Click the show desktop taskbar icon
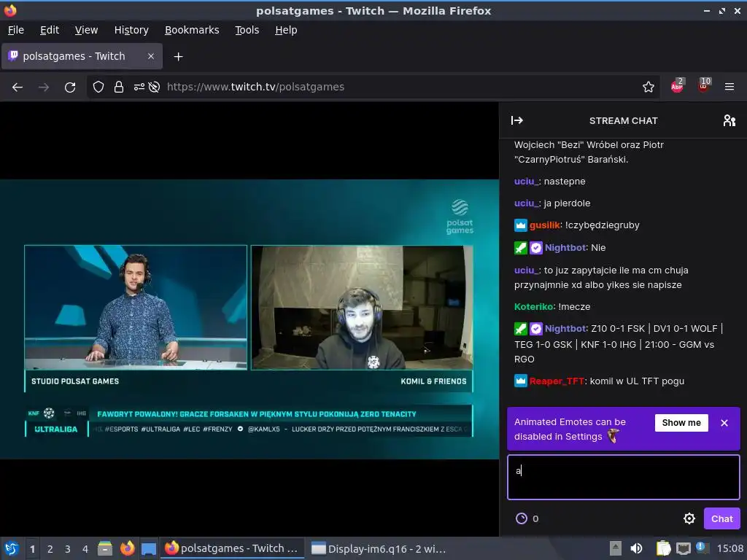Image resolution: width=747 pixels, height=560 pixels. (149, 548)
